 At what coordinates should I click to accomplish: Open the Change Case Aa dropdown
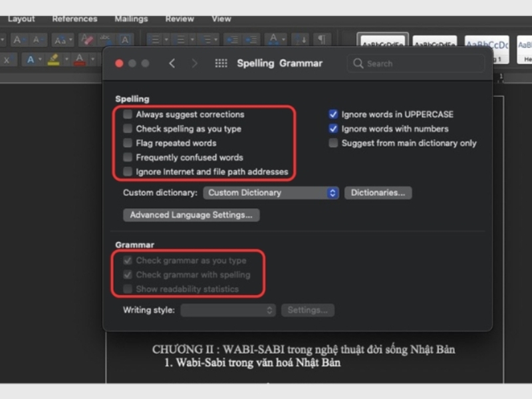point(63,39)
